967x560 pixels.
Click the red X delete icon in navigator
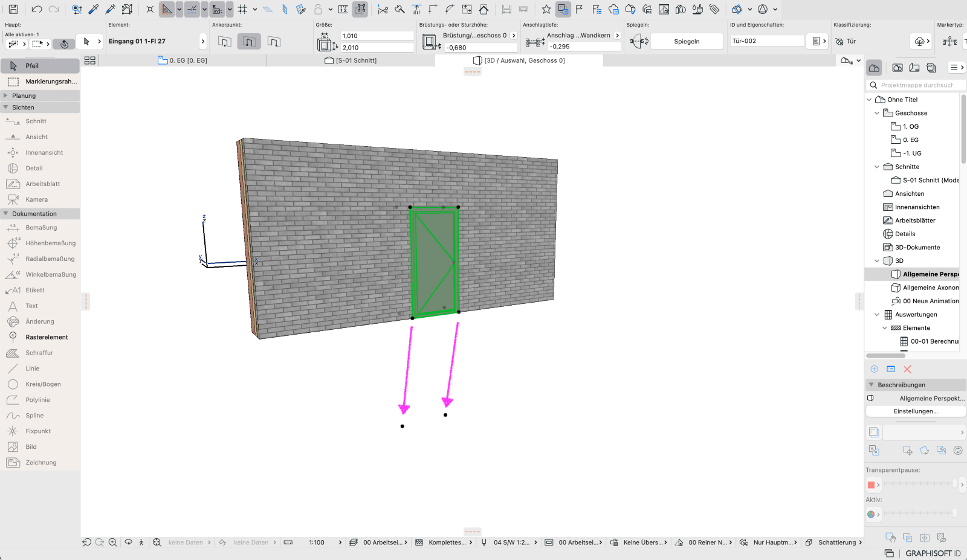(x=907, y=369)
